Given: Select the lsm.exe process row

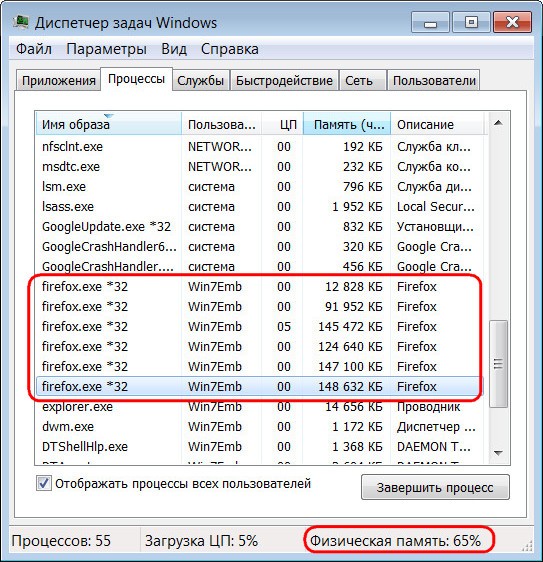Looking at the screenshot, I should coord(259,187).
